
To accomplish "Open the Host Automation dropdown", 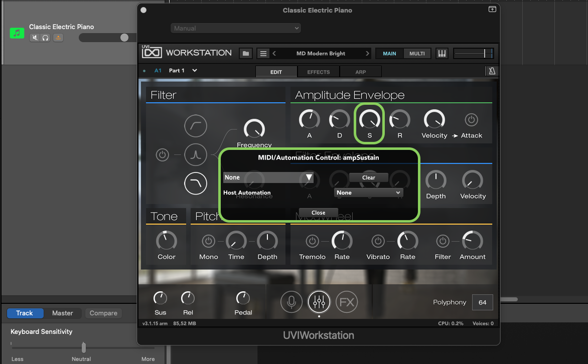I will point(369,193).
